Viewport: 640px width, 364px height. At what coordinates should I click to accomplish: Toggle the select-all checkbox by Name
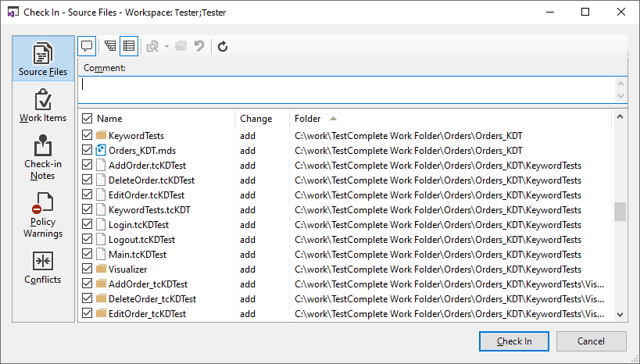(86, 119)
